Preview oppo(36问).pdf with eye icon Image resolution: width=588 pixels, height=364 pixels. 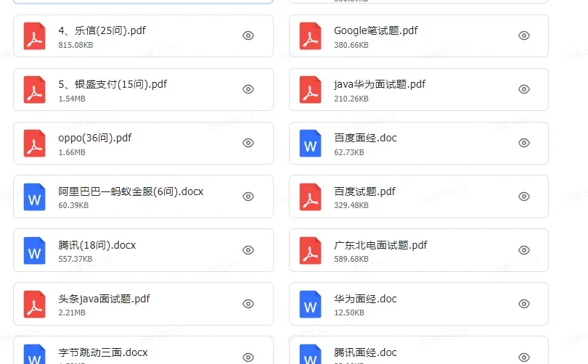[x=248, y=143]
